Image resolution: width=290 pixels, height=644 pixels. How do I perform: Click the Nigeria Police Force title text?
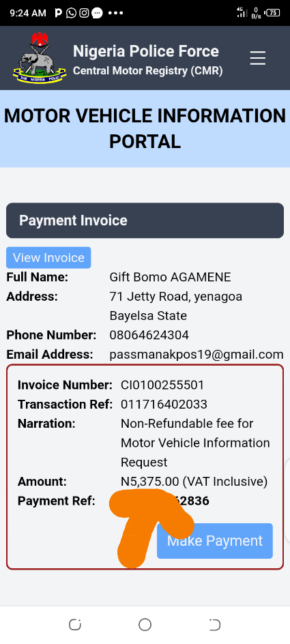[146, 51]
